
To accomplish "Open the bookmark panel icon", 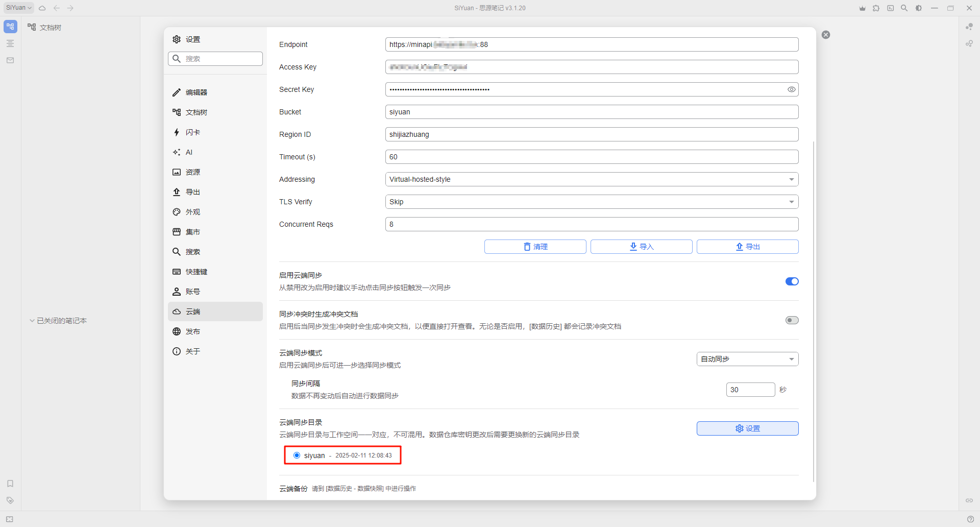I will click(x=10, y=484).
